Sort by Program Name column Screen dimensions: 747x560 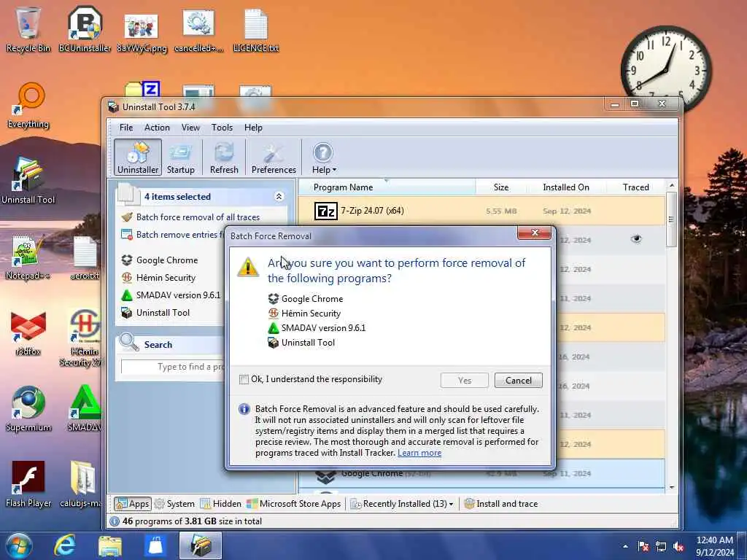tap(387, 187)
